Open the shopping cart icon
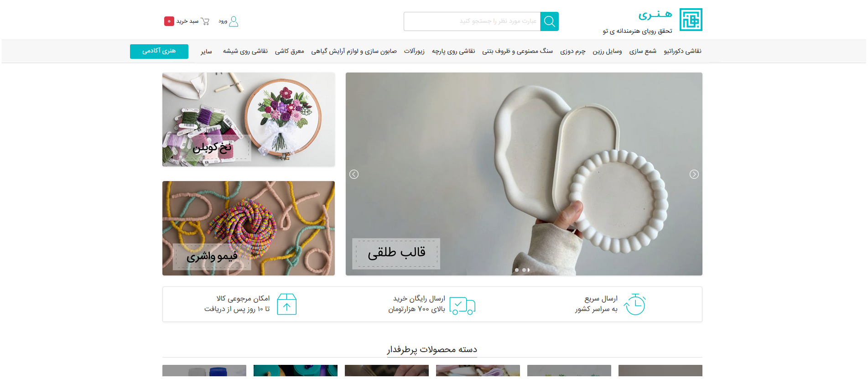 [x=205, y=21]
